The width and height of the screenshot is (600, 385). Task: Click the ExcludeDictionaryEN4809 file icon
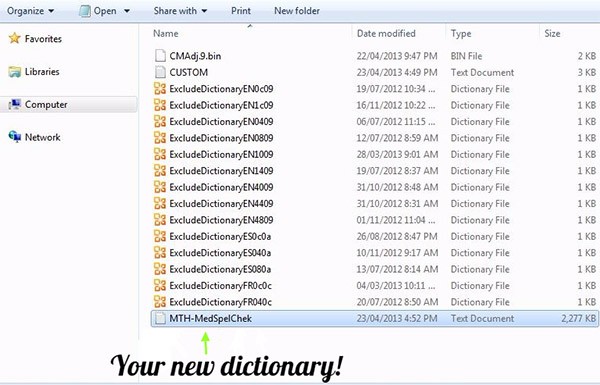(x=160, y=220)
